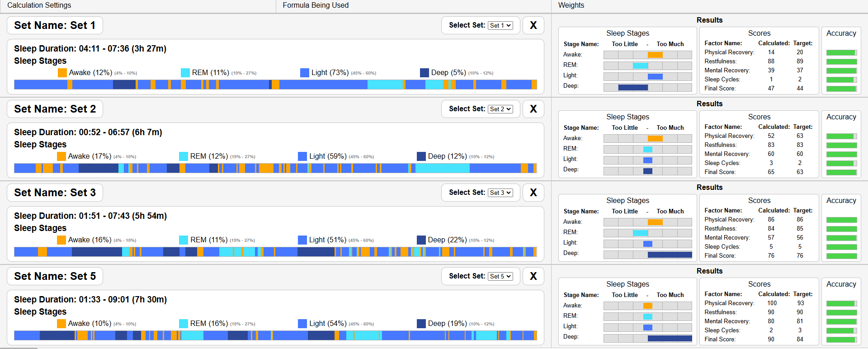Click the orange Awake legend swatch in Set 1
Image resolution: width=868 pixels, height=349 pixels.
[62, 73]
